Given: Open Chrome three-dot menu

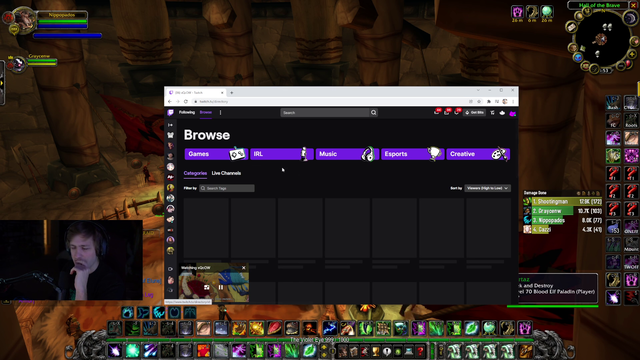Looking at the screenshot, I should click(x=513, y=102).
